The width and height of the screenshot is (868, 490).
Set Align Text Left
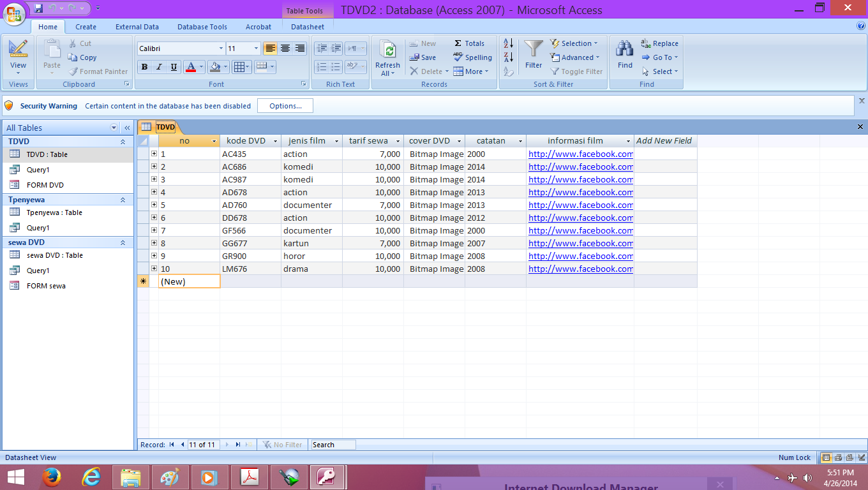271,48
